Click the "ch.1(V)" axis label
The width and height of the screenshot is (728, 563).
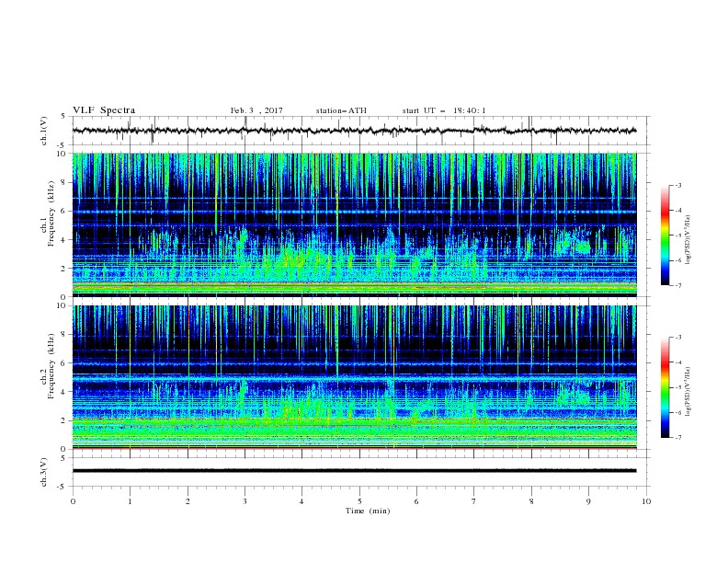click(44, 131)
